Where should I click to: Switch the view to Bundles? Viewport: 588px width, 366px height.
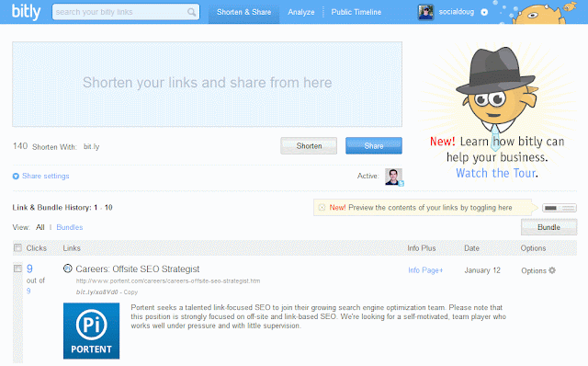click(70, 227)
